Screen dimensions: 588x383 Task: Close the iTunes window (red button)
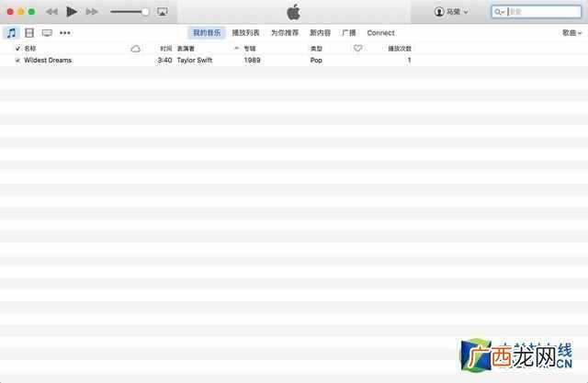tap(10, 12)
